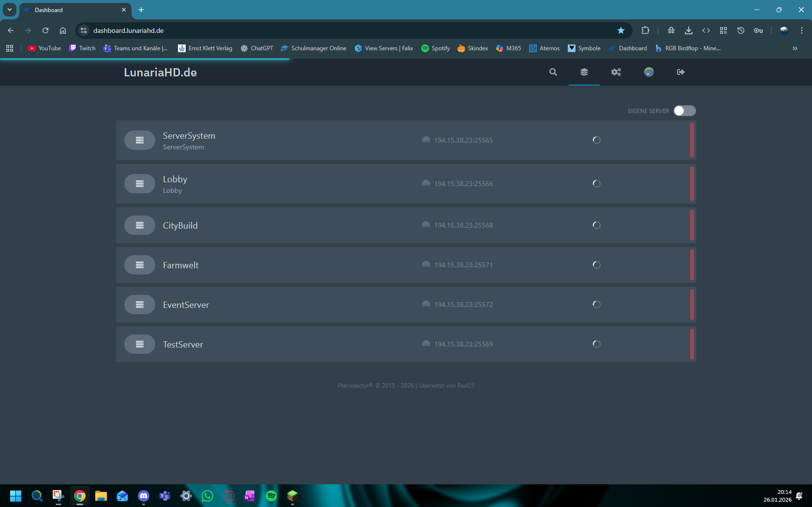
Task: Toggle the Eigene Server switch
Action: 684,111
